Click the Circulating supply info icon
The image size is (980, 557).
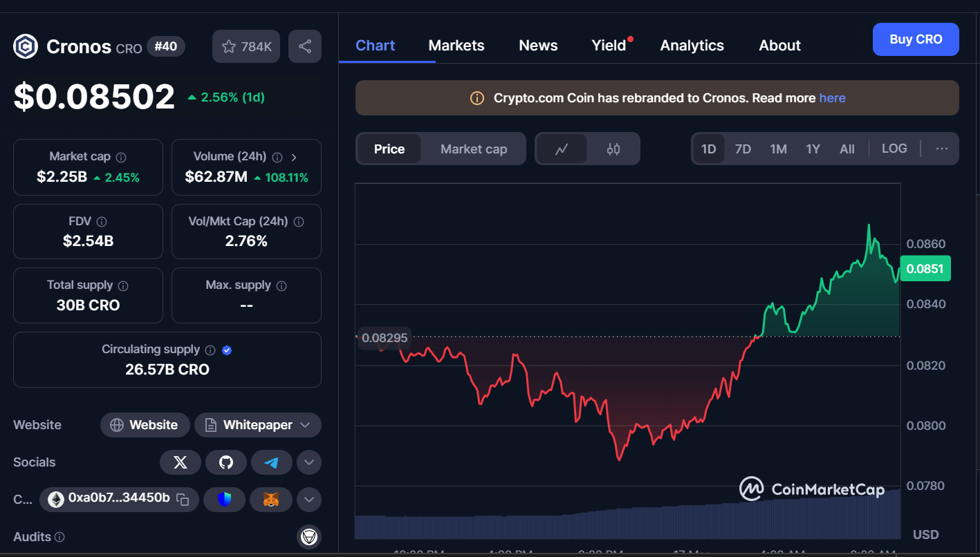(210, 350)
